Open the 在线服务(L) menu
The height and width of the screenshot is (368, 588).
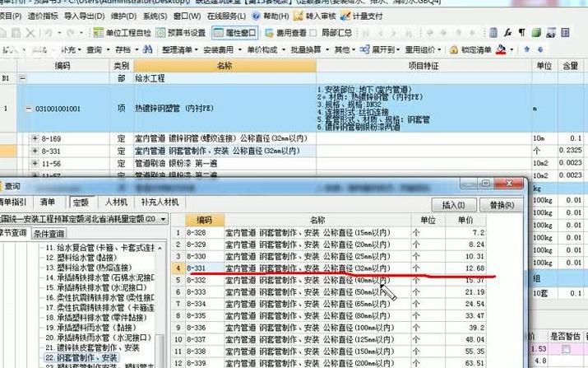click(x=226, y=16)
